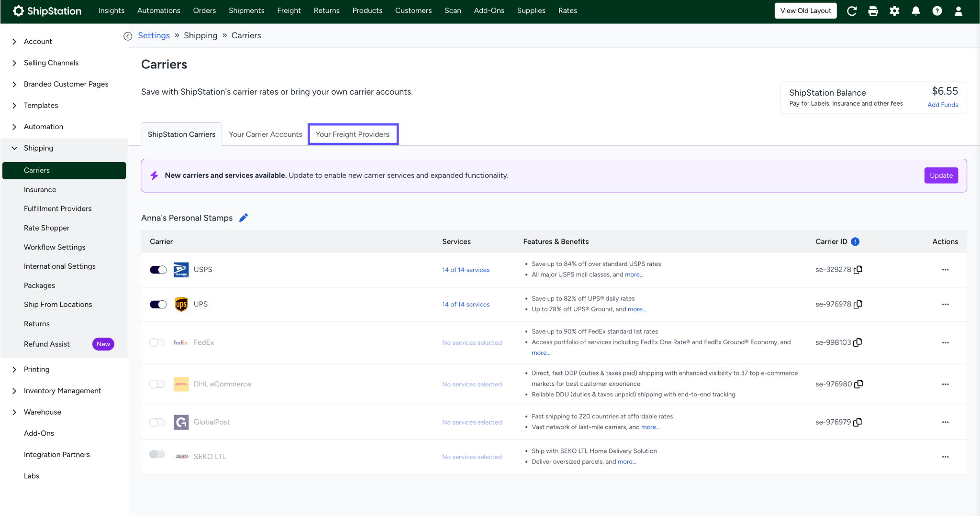Copy UPS carrier ID se-976978
The image size is (980, 516).
[x=858, y=304]
